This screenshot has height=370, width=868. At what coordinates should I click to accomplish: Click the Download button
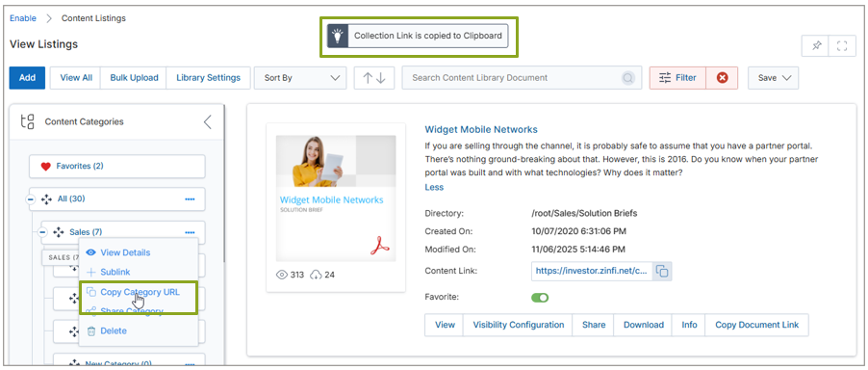click(643, 325)
